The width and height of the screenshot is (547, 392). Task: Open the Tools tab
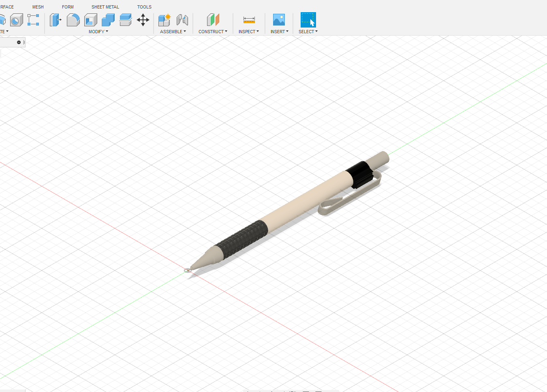[144, 6]
